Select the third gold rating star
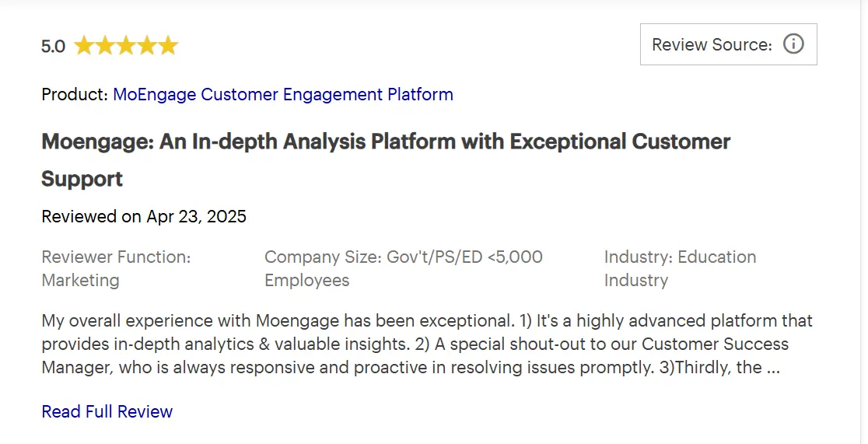 point(126,46)
